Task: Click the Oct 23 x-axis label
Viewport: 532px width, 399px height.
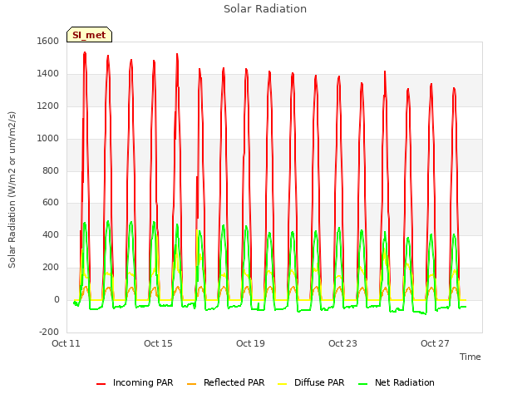Action: (x=342, y=343)
